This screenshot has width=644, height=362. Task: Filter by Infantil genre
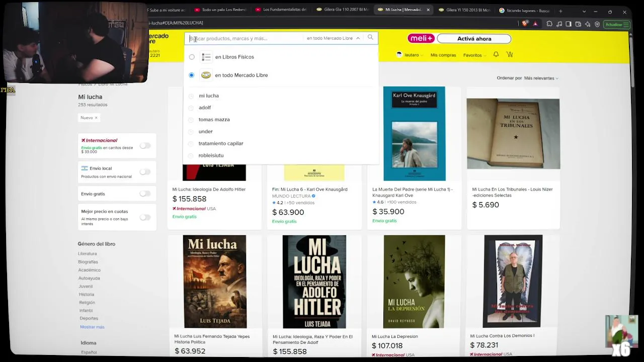pos(86,310)
